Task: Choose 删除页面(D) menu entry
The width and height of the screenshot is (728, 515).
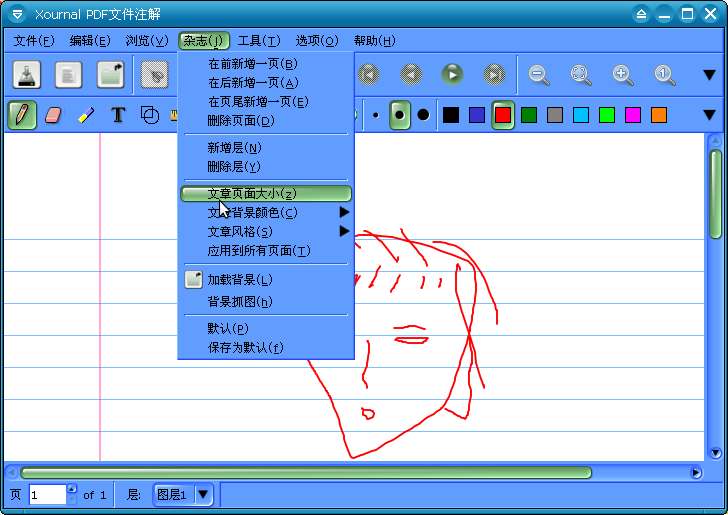Action: [266, 121]
